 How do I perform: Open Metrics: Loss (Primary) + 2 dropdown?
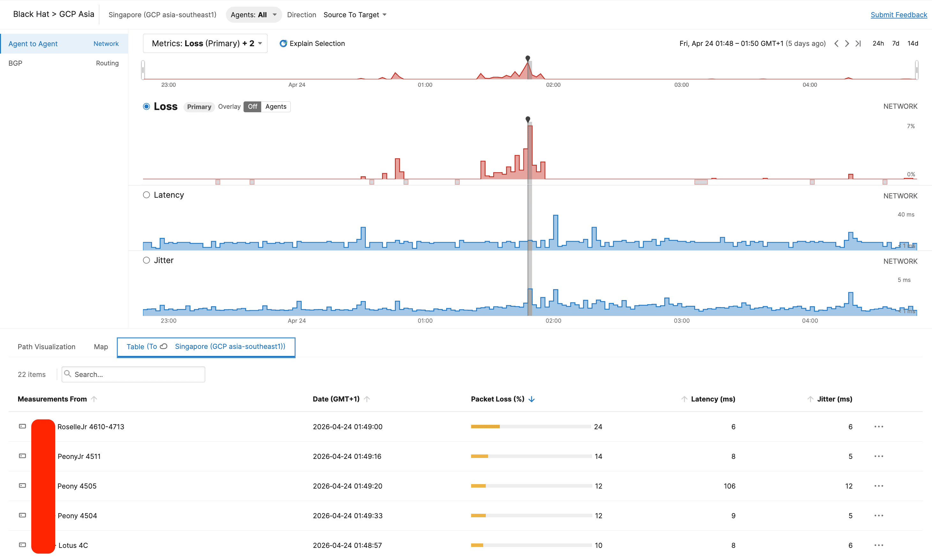tap(206, 43)
